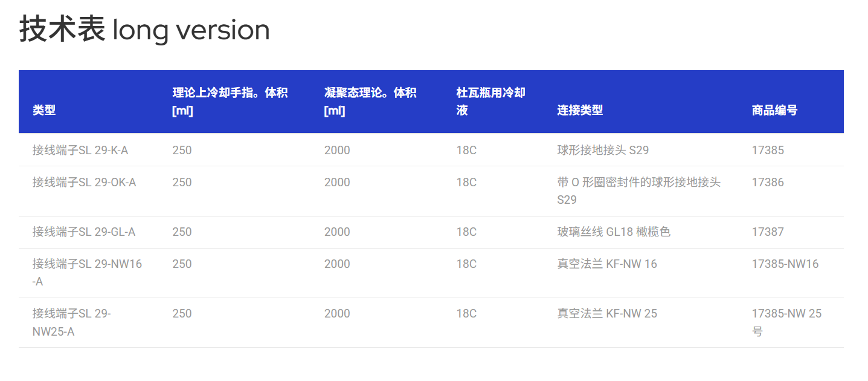Click 2000 in the SL 29-OK-A row
This screenshot has width=868, height=381.
coord(337,182)
